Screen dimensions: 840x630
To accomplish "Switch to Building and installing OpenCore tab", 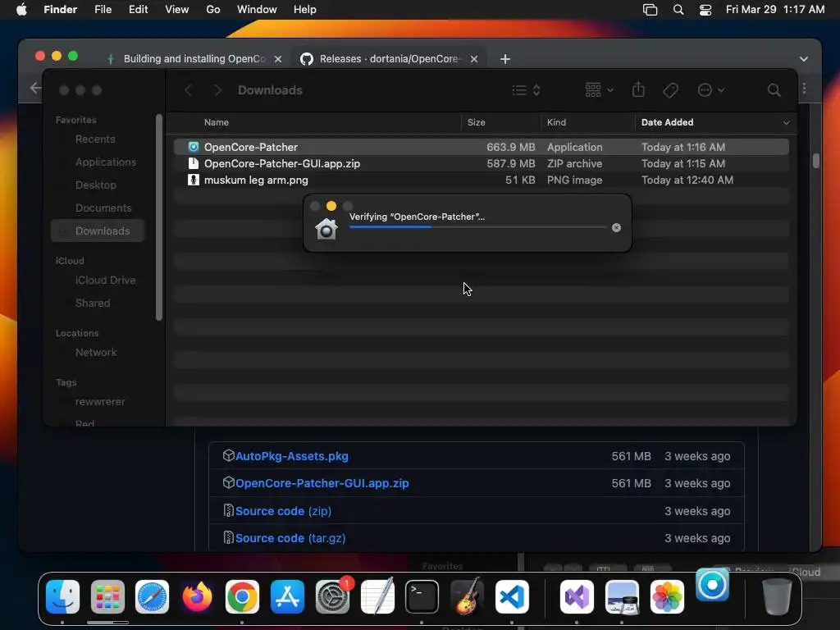I will pyautogui.click(x=194, y=59).
